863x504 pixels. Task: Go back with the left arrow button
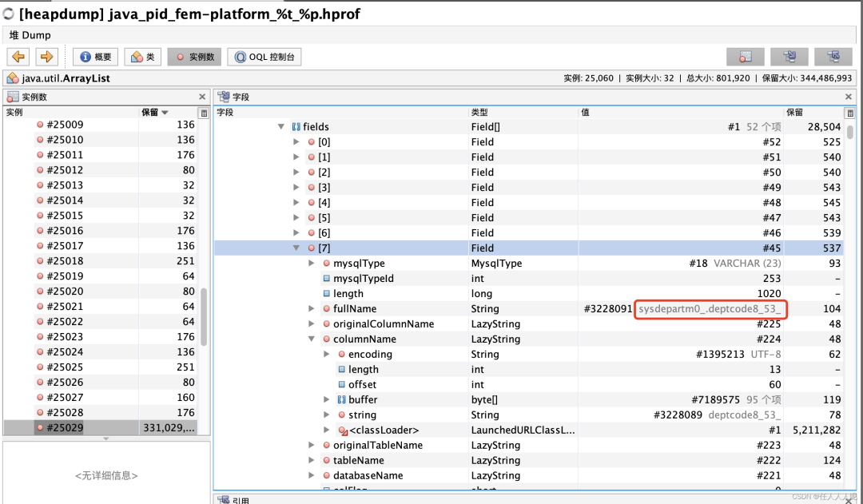18,57
